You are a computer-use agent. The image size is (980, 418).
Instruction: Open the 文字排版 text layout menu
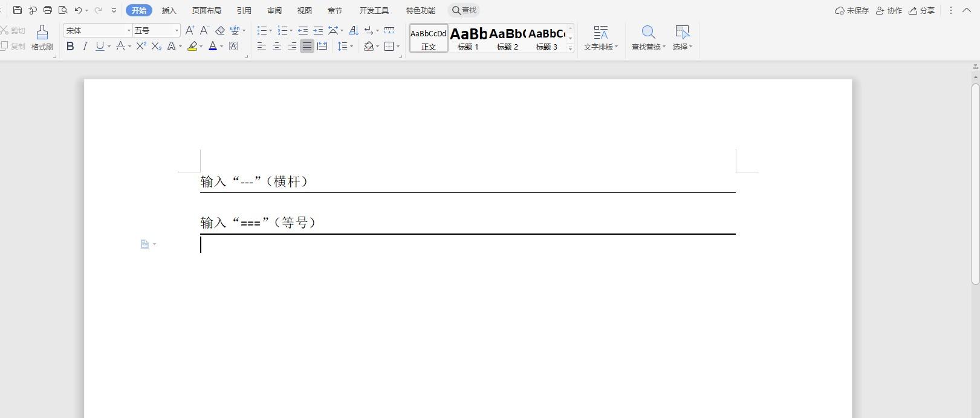[x=600, y=38]
